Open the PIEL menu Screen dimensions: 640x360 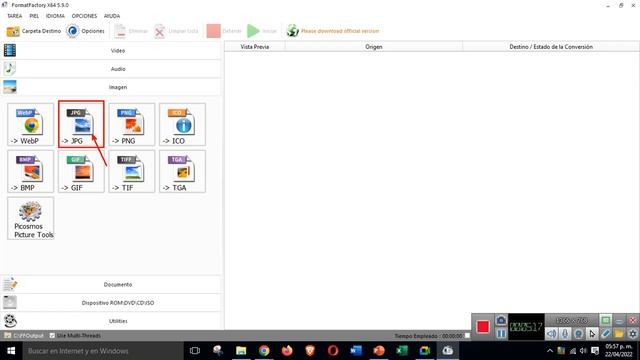click(34, 16)
